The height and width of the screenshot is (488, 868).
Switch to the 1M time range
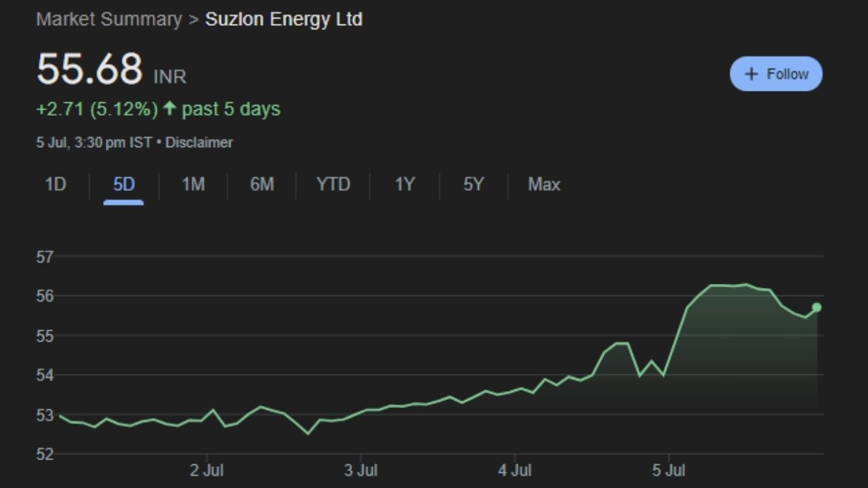pos(193,184)
